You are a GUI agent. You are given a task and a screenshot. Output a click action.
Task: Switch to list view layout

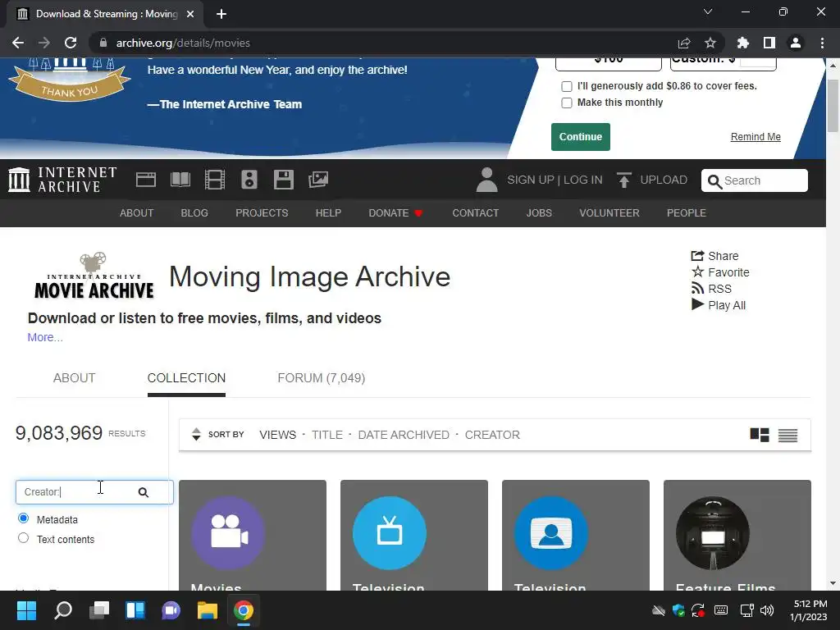click(787, 436)
